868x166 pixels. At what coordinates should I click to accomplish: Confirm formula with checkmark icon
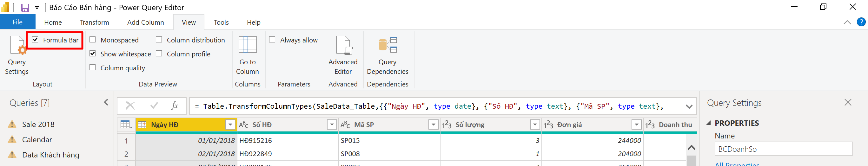(x=154, y=106)
